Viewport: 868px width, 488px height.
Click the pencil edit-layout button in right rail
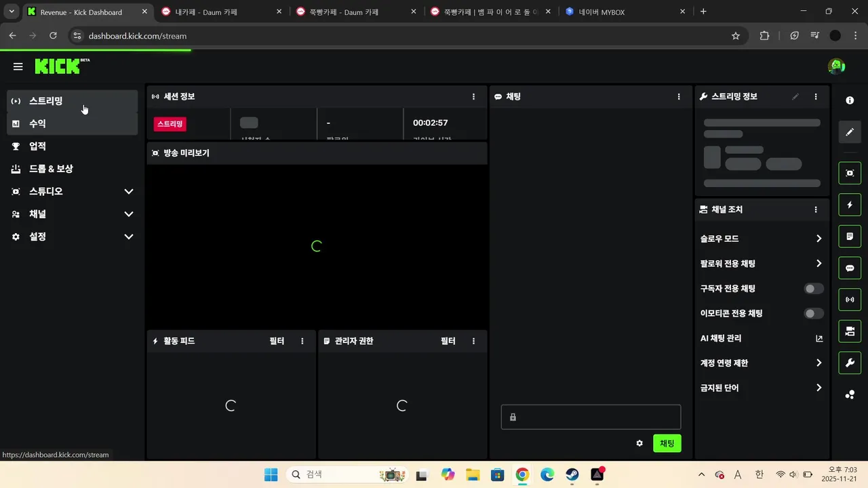[x=850, y=132]
